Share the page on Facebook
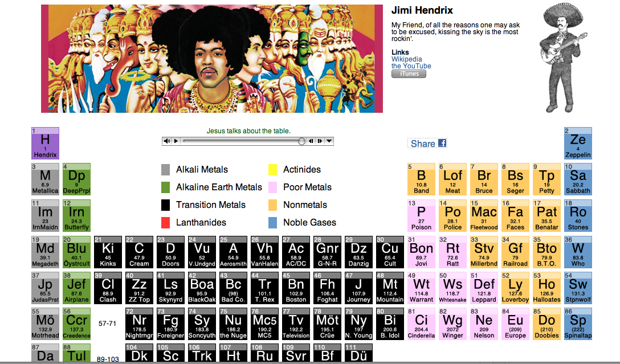Screen dimensions: 620x364 [427, 144]
